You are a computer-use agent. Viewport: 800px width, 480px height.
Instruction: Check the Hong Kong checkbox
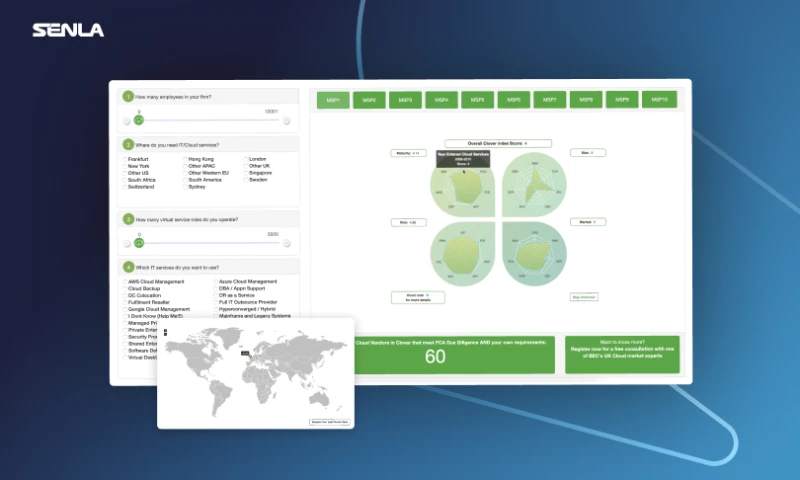pyautogui.click(x=185, y=159)
